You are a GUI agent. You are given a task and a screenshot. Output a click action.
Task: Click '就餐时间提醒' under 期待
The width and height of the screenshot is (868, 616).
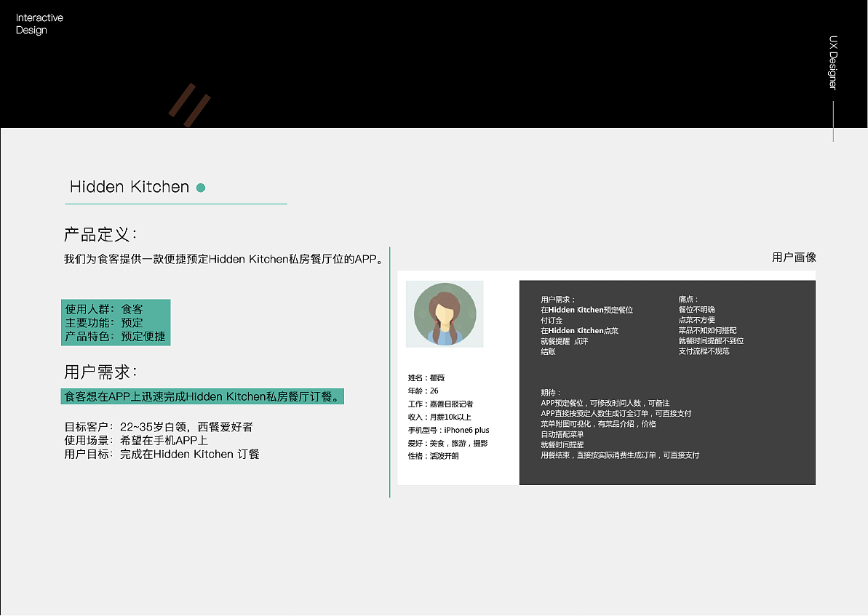[x=562, y=444]
